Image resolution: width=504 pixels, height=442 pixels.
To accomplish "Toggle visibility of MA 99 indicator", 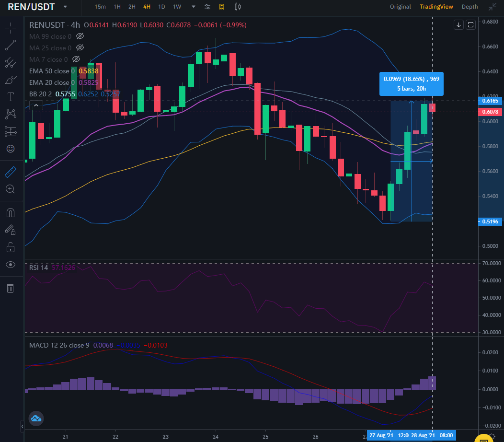I will (x=80, y=36).
